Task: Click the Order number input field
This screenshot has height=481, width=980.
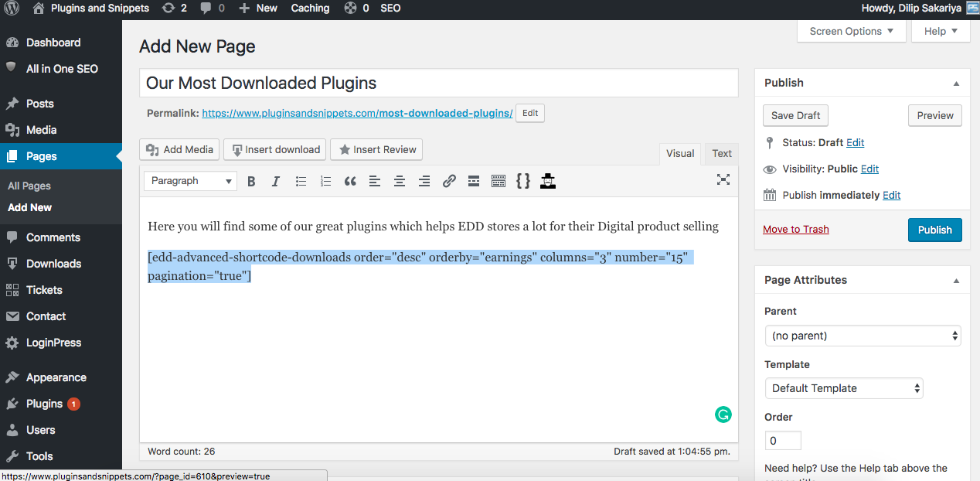Action: pyautogui.click(x=783, y=440)
